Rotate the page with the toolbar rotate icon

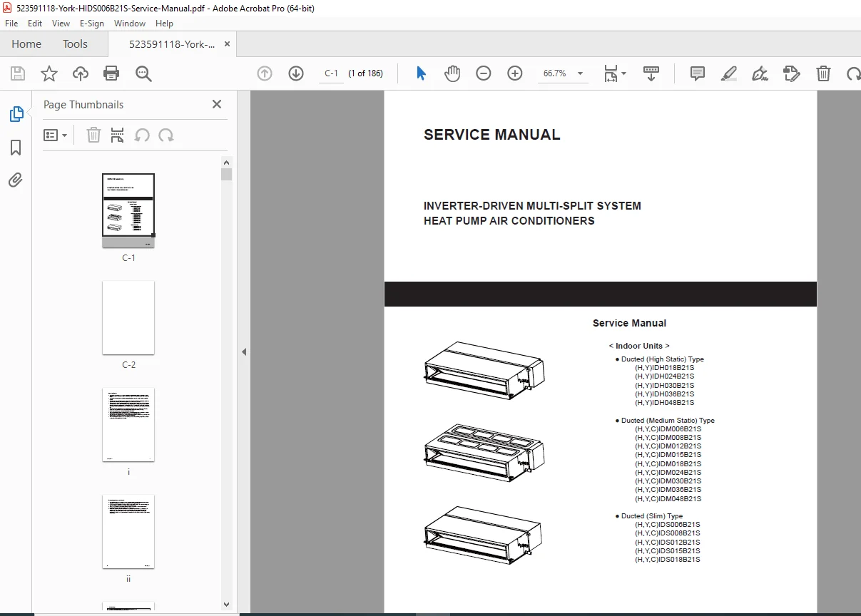853,73
